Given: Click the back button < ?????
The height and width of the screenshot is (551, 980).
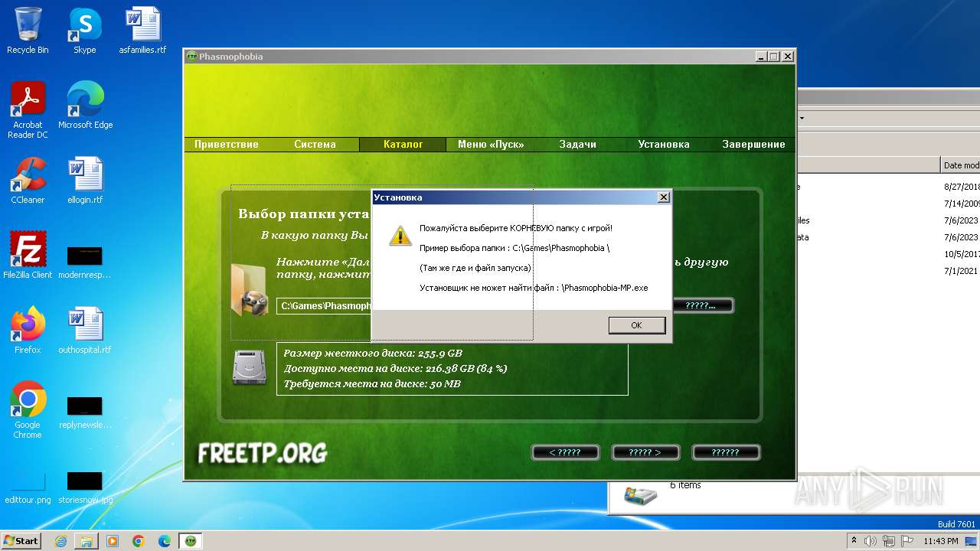Looking at the screenshot, I should point(565,452).
